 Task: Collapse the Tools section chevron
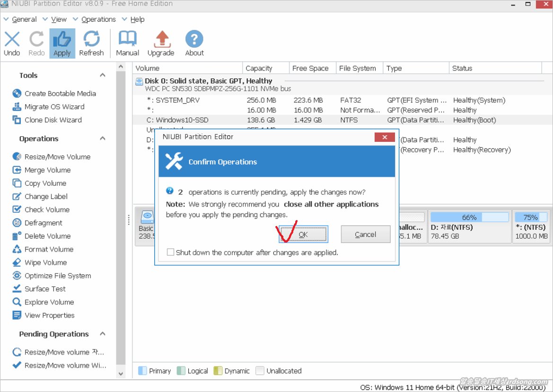(103, 75)
